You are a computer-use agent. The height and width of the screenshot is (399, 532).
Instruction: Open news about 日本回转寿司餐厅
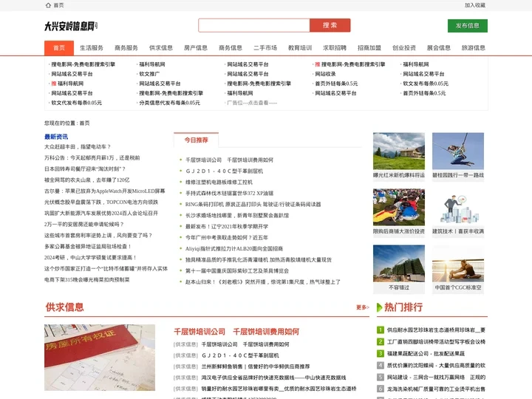pyautogui.click(x=85, y=169)
